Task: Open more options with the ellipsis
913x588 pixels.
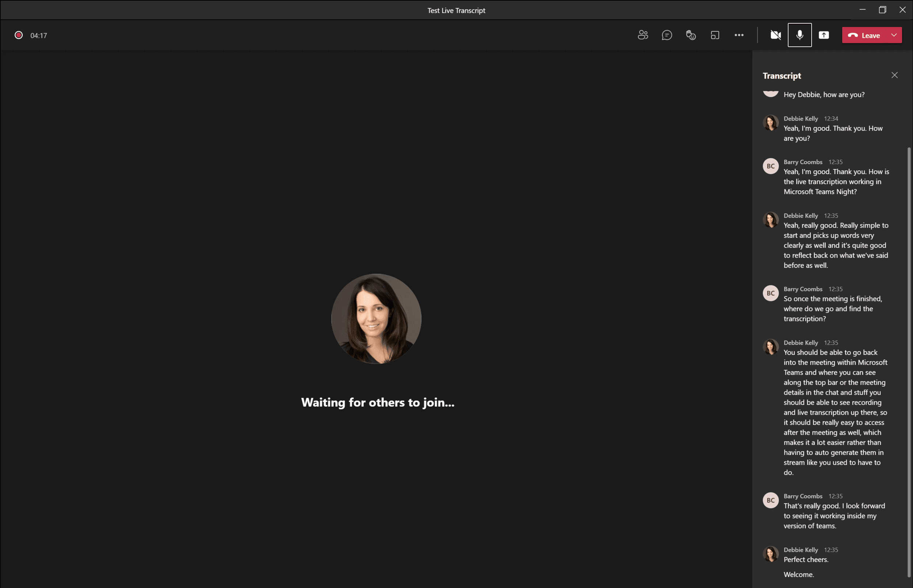Action: click(739, 35)
